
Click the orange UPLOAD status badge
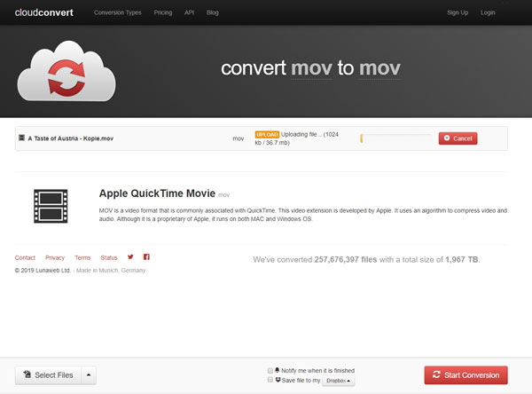click(267, 135)
